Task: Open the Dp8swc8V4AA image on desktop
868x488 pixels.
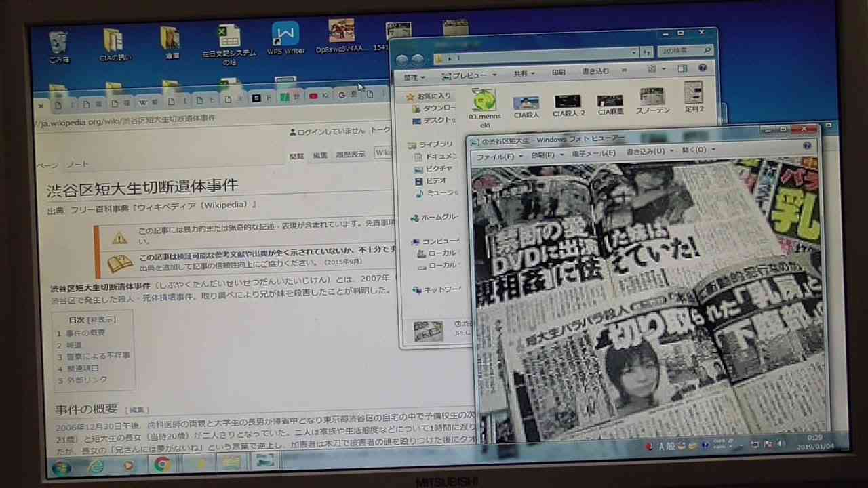Action: [x=342, y=37]
